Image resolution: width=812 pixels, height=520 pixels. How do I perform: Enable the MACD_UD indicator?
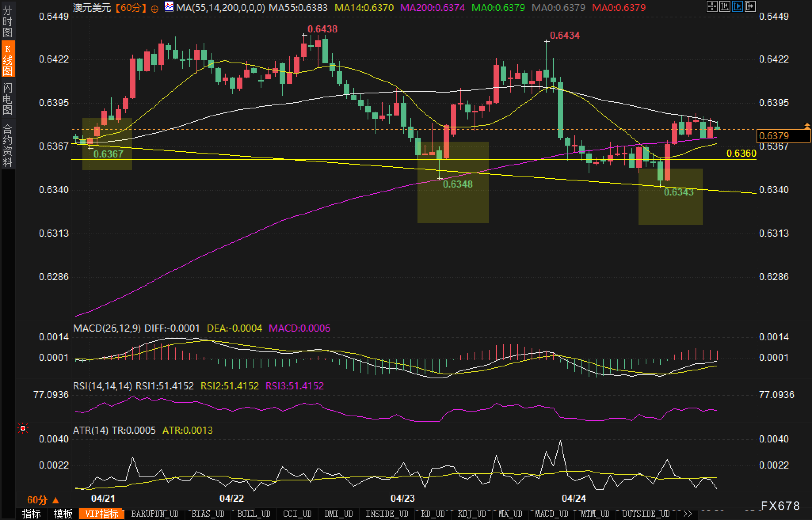551,514
